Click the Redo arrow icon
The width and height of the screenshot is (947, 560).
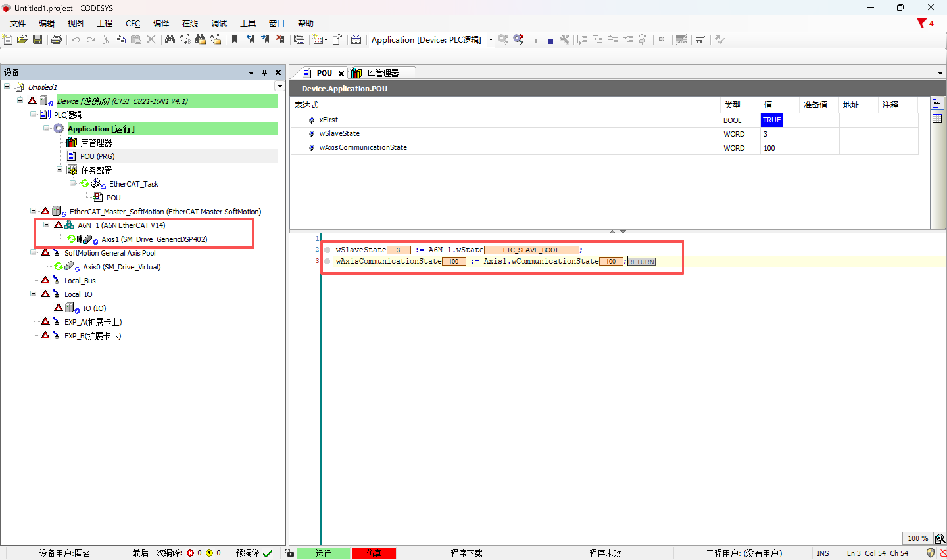(x=90, y=40)
